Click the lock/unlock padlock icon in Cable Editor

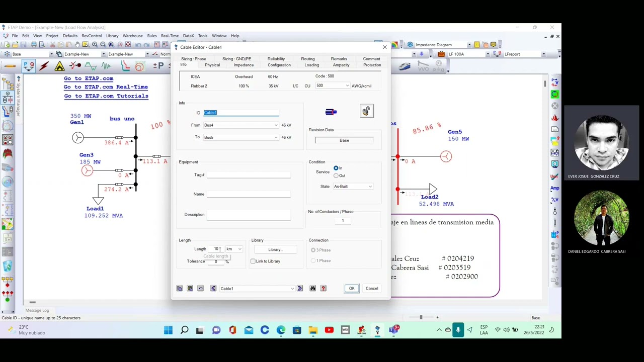click(x=366, y=111)
